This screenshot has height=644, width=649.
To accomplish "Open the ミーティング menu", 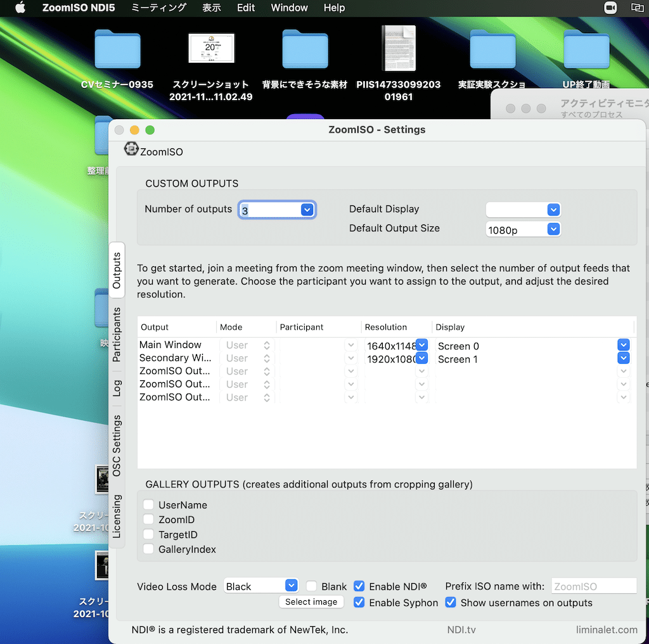I will (158, 8).
